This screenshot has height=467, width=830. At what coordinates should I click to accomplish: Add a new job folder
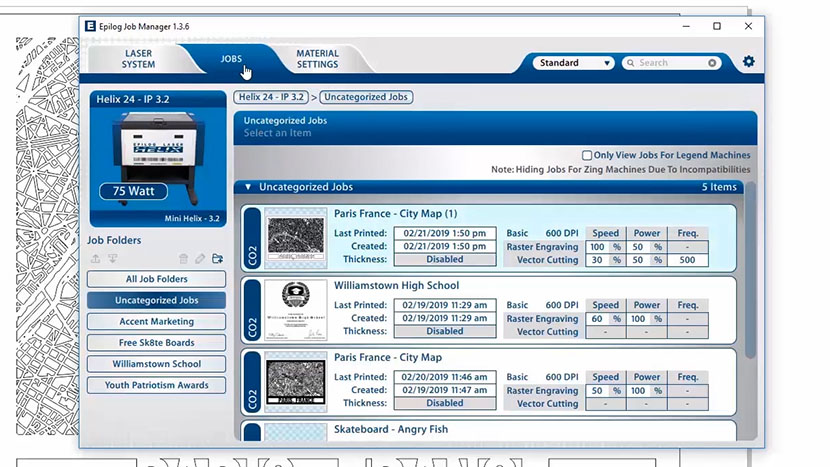(x=217, y=259)
